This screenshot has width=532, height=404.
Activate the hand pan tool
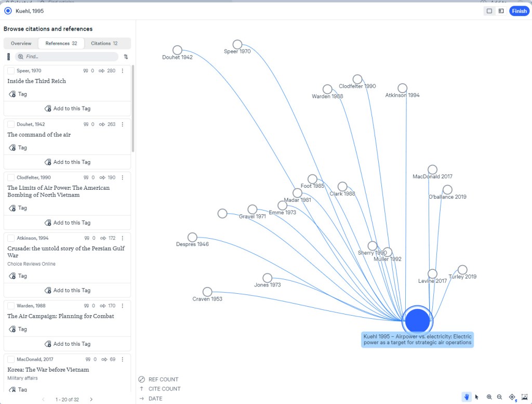(x=466, y=397)
